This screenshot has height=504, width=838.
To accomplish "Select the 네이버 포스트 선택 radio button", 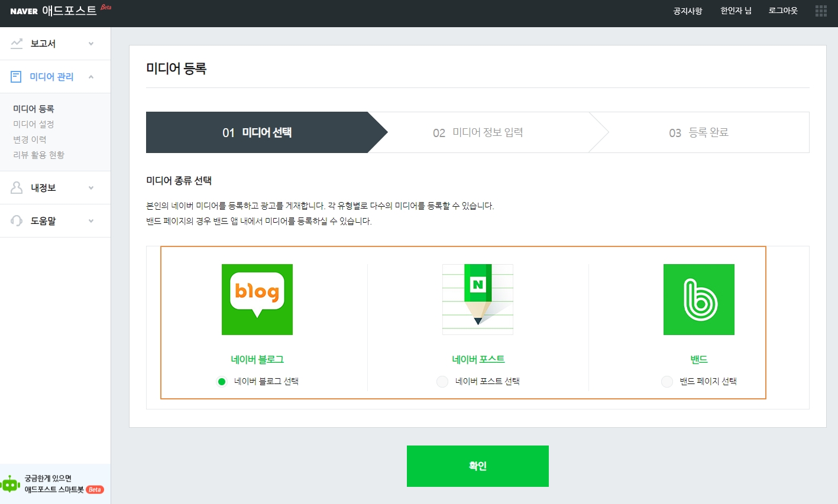I will pos(442,382).
